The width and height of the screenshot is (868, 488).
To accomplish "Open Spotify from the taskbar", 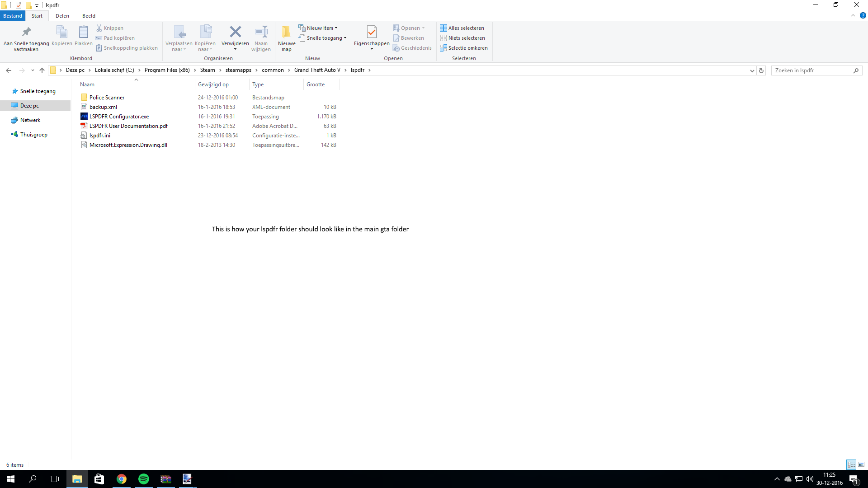I will click(x=144, y=479).
